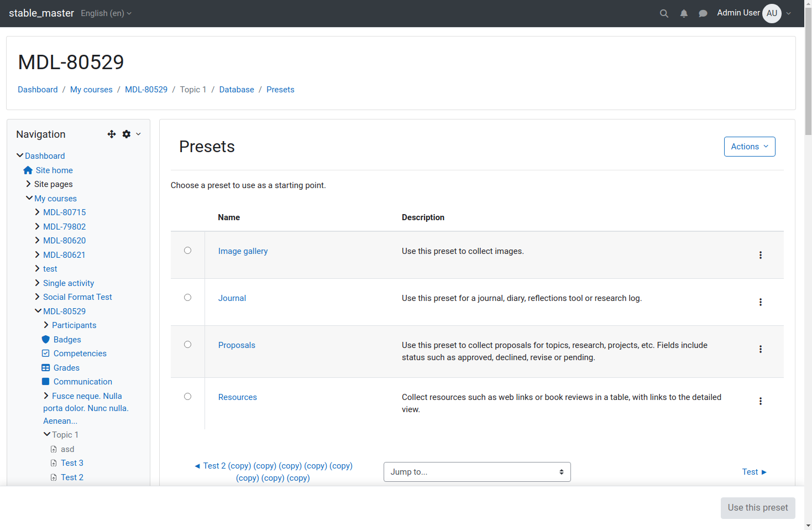Open Social Format Test in navigation
Viewport: 812px width, 530px height.
(77, 297)
